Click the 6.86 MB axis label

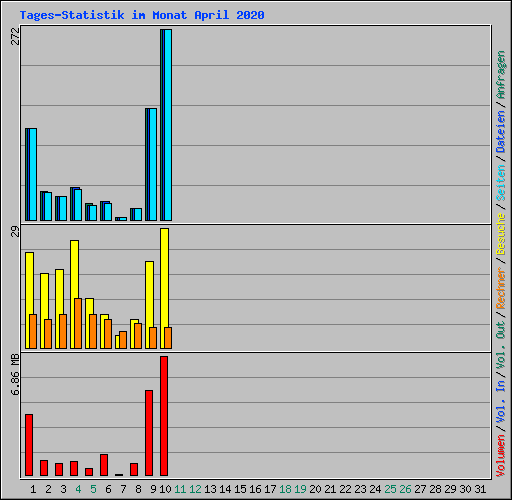tap(16, 375)
